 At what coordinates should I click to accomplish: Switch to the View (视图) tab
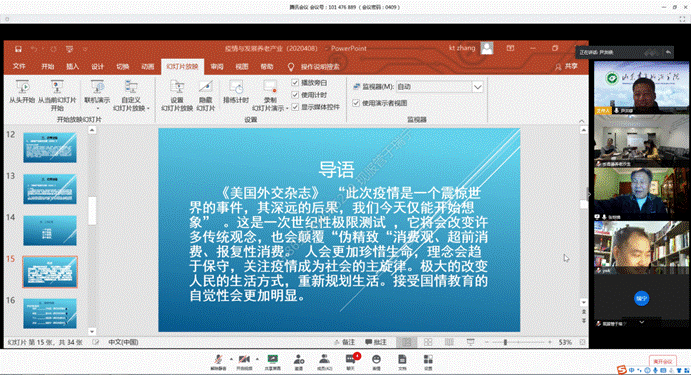click(242, 67)
